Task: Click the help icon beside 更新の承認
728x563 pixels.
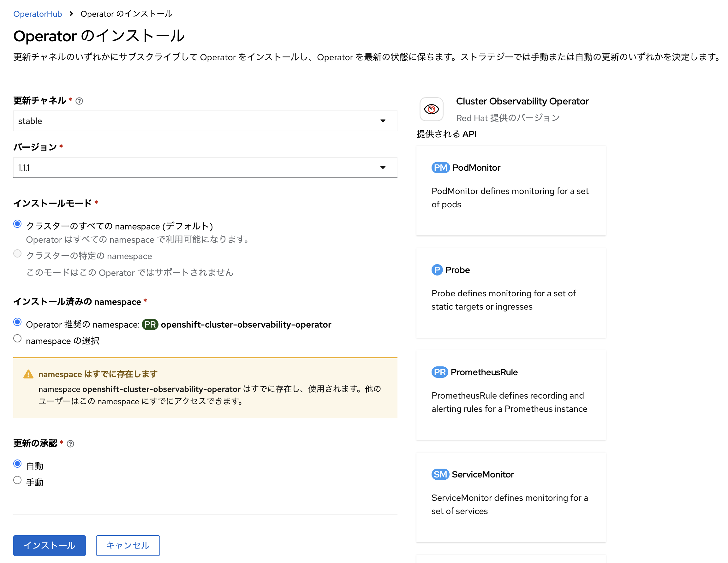Action: 70,444
